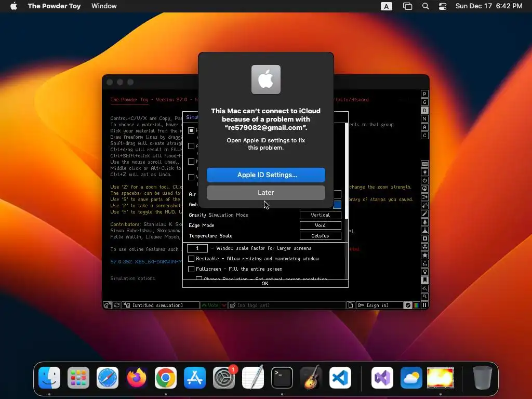Open the Special star icon section
532x399 pixels.
(424, 256)
